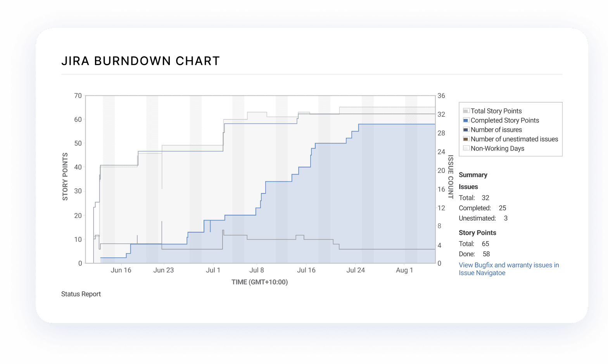Select the 'Number of issures' legend label
This screenshot has width=608, height=364.
coord(496,129)
